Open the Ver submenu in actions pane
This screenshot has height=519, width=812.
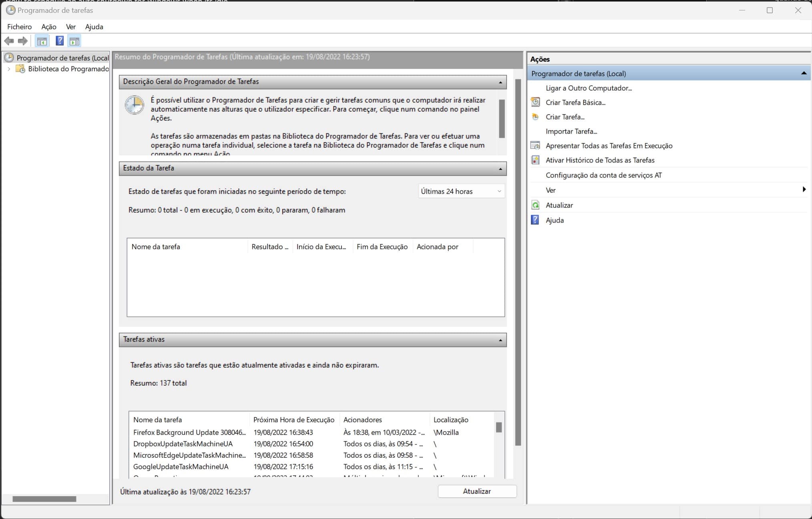click(551, 190)
